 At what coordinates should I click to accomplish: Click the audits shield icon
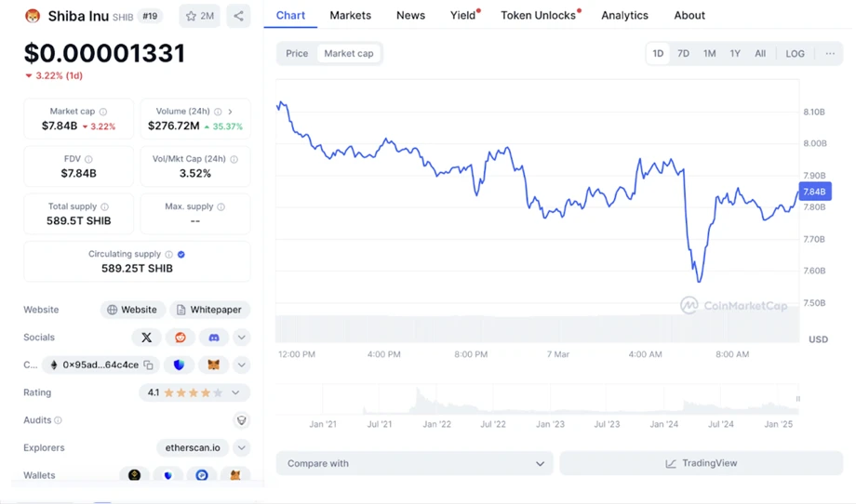pyautogui.click(x=241, y=420)
